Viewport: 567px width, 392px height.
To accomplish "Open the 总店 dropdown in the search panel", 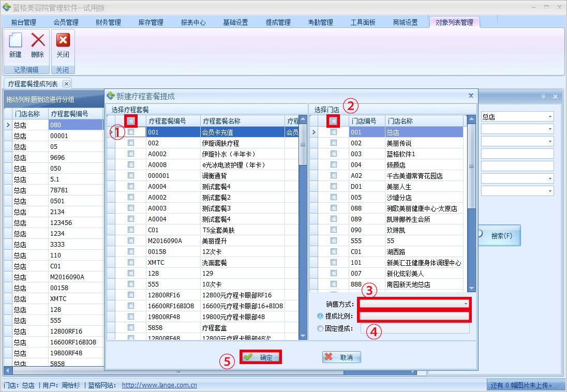I will (549, 117).
